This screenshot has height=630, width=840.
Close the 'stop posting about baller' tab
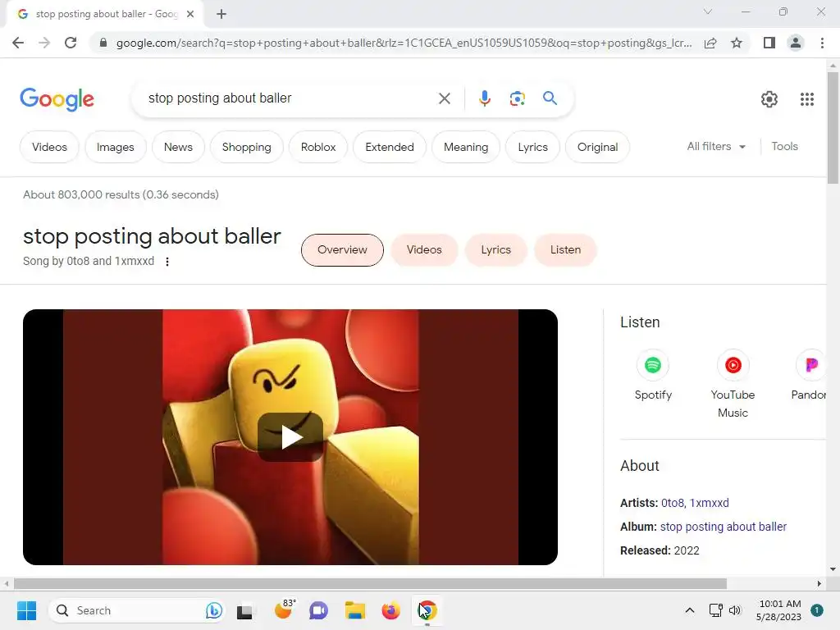pos(190,14)
